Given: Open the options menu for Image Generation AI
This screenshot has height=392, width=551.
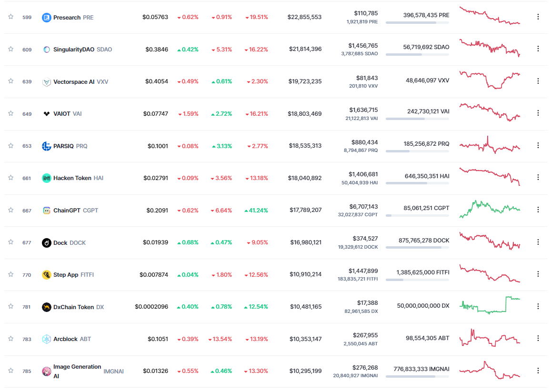Looking at the screenshot, I should pyautogui.click(x=538, y=371).
